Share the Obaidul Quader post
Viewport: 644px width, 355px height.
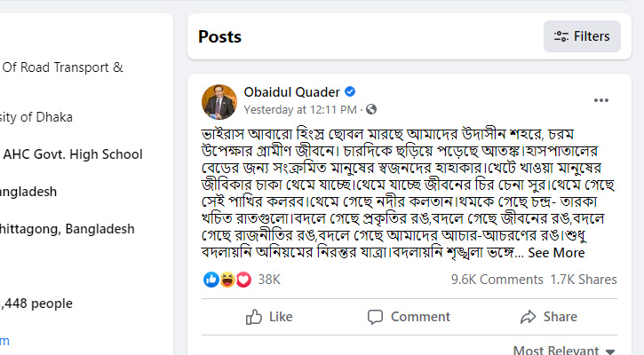[548, 317]
